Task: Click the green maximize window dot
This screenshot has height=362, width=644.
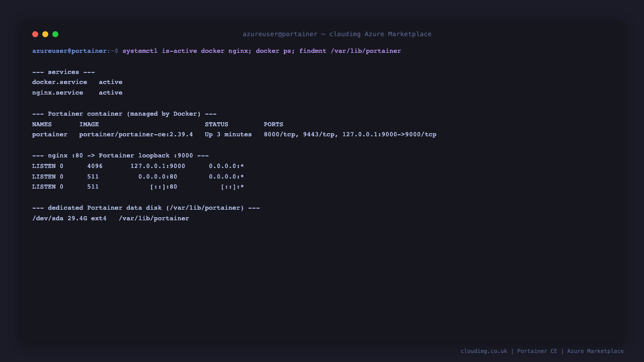Action: click(x=55, y=34)
